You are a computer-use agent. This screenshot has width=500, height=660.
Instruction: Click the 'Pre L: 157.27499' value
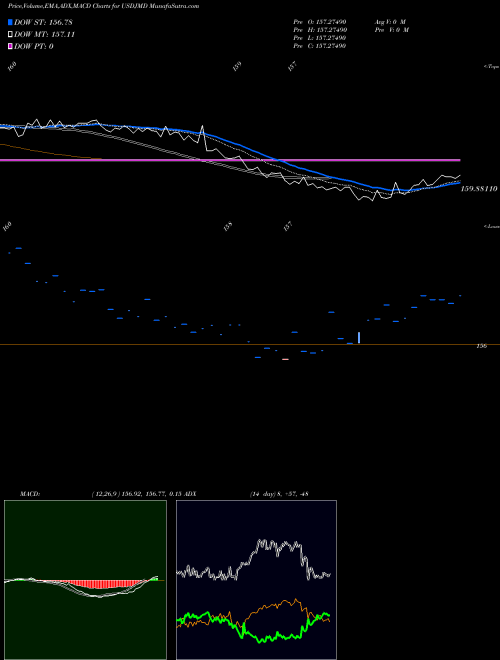pos(320,38)
